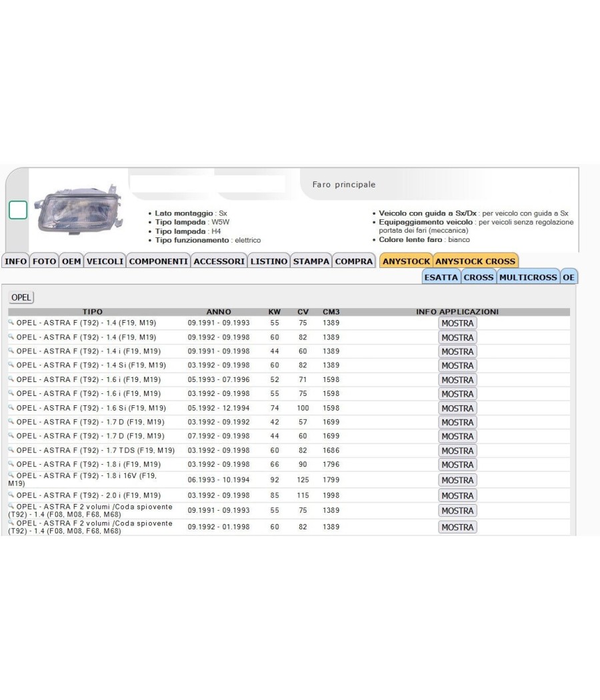Viewport: 600px width, 700px height.
Task: Select row text 'OPEL - ASTRA F (T92) - 1.7 TDS (F19, M19)'
Action: [x=95, y=450]
